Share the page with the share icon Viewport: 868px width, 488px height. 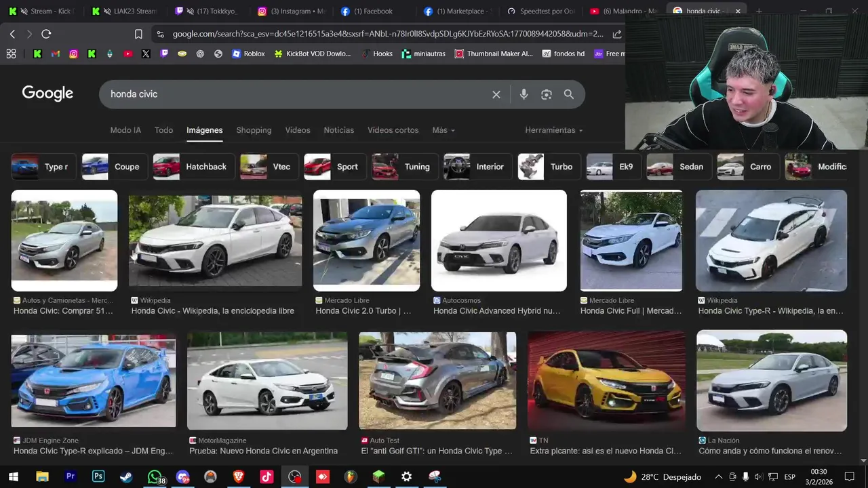(616, 34)
